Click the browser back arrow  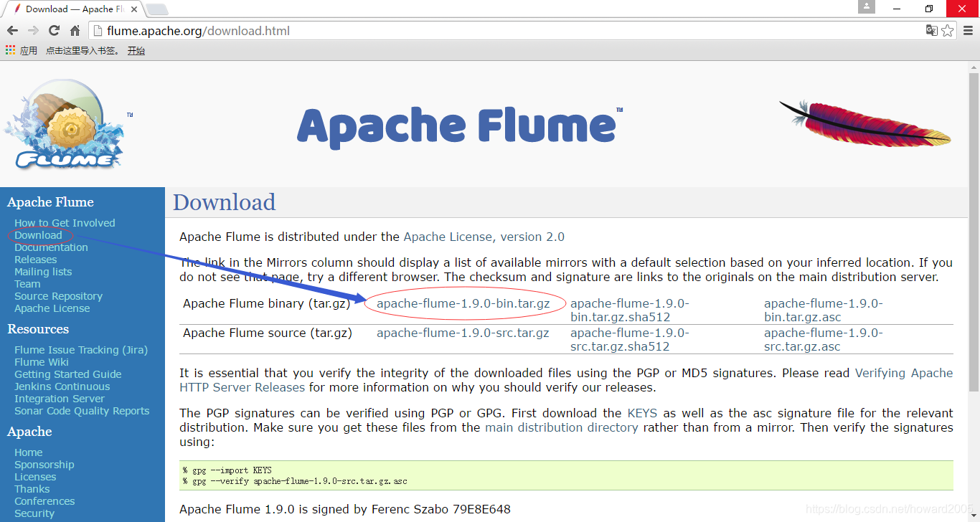point(11,31)
